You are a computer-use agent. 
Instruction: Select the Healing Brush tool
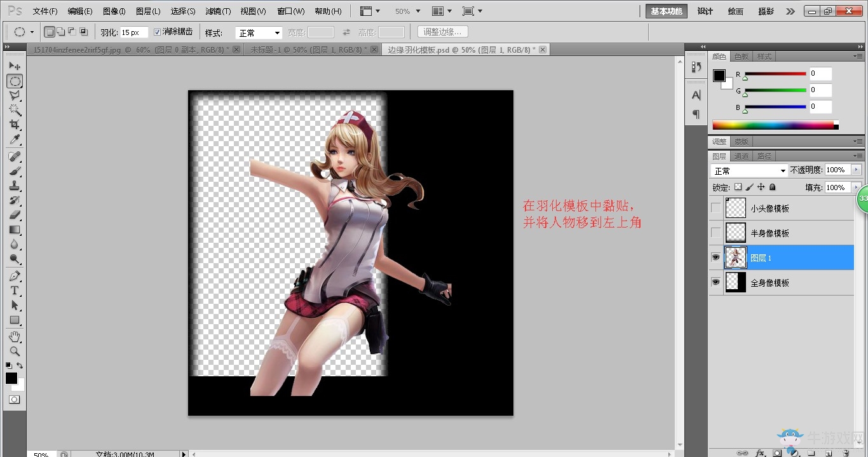[x=15, y=156]
